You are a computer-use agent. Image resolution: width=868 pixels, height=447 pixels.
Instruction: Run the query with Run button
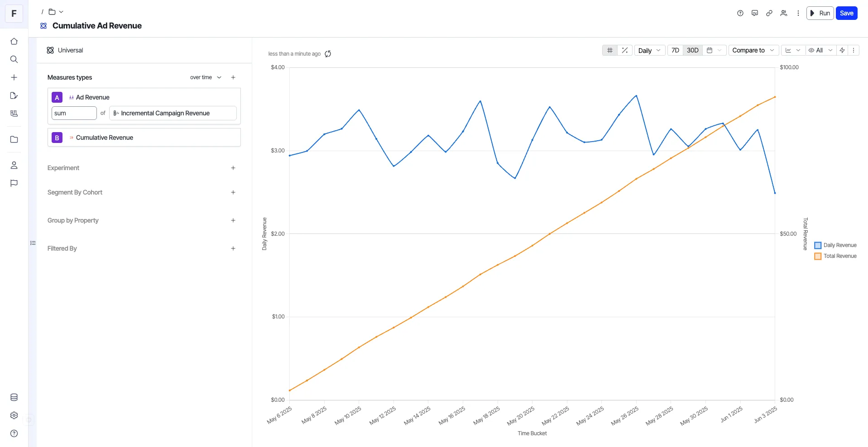pyautogui.click(x=820, y=13)
